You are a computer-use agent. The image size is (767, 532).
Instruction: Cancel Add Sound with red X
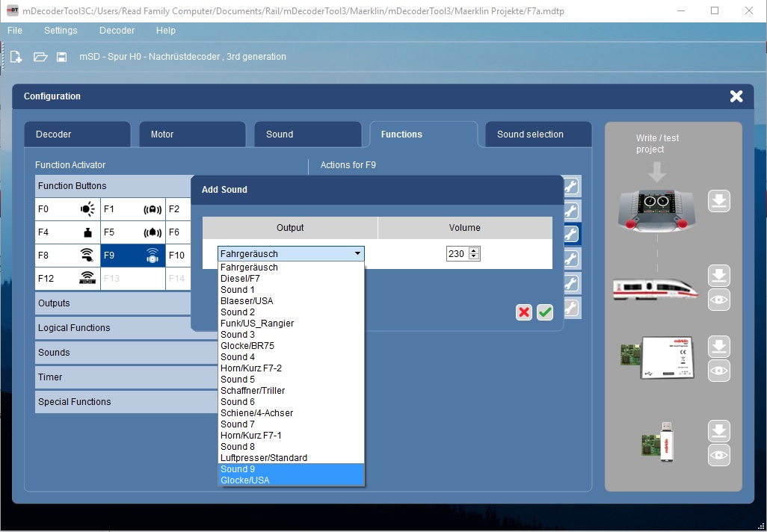click(x=524, y=312)
